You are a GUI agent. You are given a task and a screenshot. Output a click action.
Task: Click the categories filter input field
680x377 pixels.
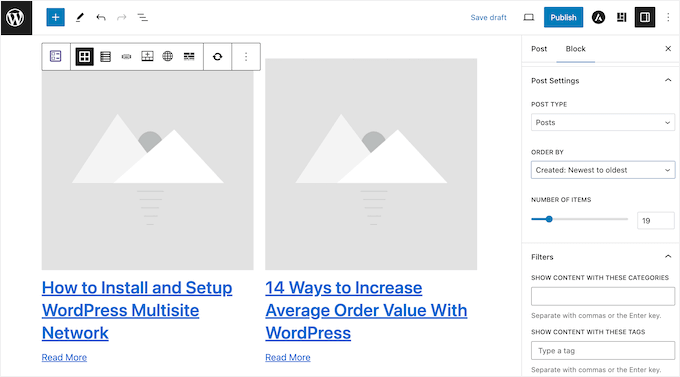(x=603, y=296)
